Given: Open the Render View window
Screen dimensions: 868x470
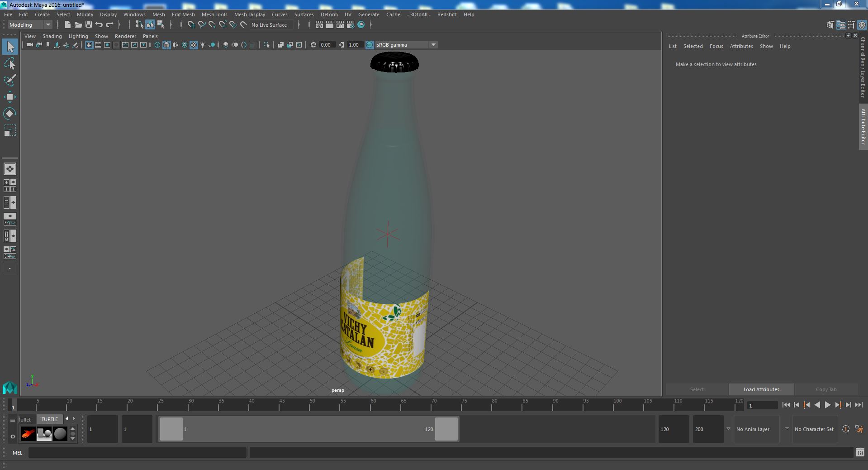Looking at the screenshot, I should pyautogui.click(x=319, y=25).
